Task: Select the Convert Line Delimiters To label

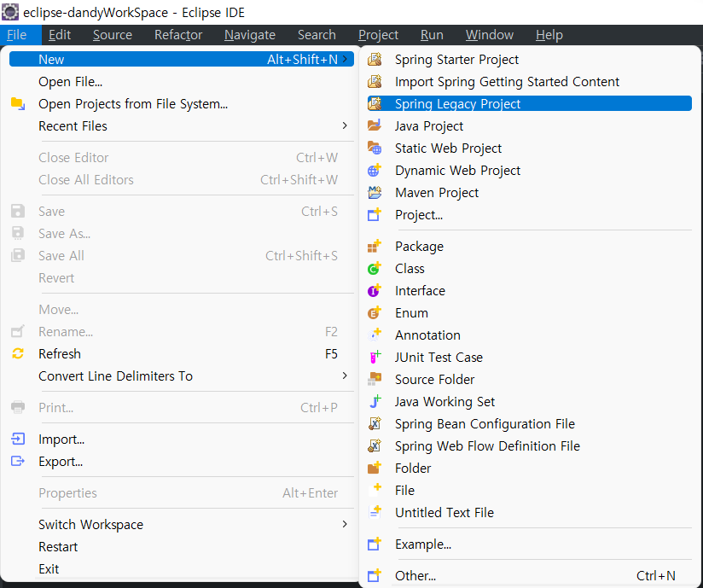Action: click(116, 376)
